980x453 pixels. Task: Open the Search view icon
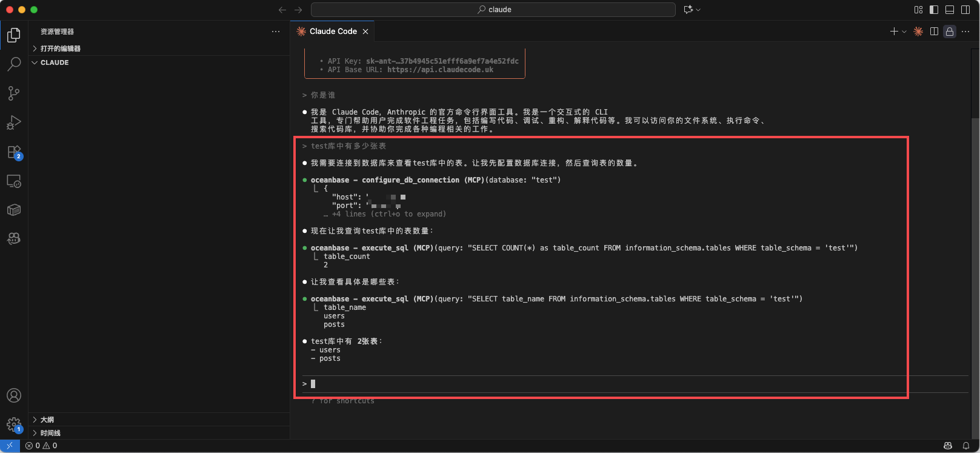pos(14,64)
